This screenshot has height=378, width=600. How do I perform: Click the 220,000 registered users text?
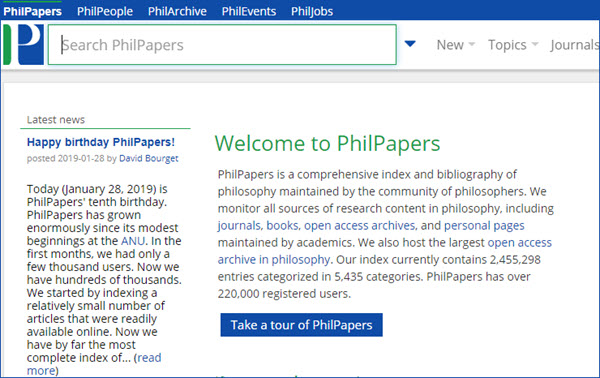click(x=284, y=294)
